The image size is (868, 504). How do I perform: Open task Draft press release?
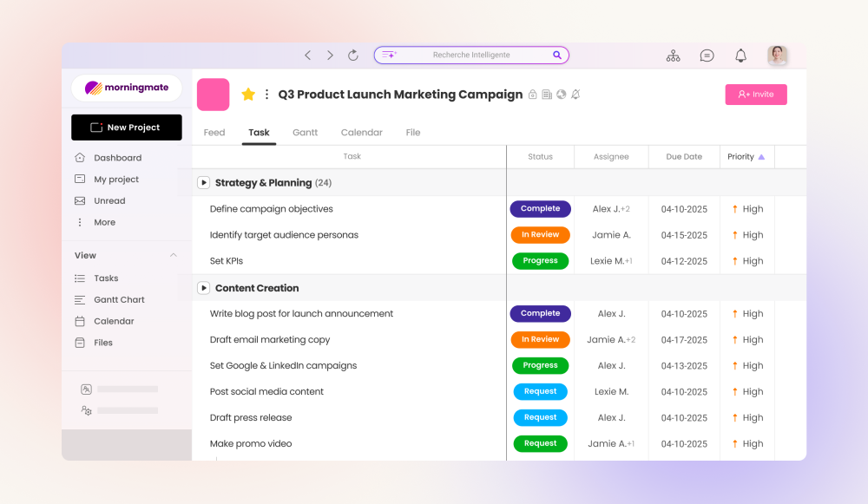(251, 418)
